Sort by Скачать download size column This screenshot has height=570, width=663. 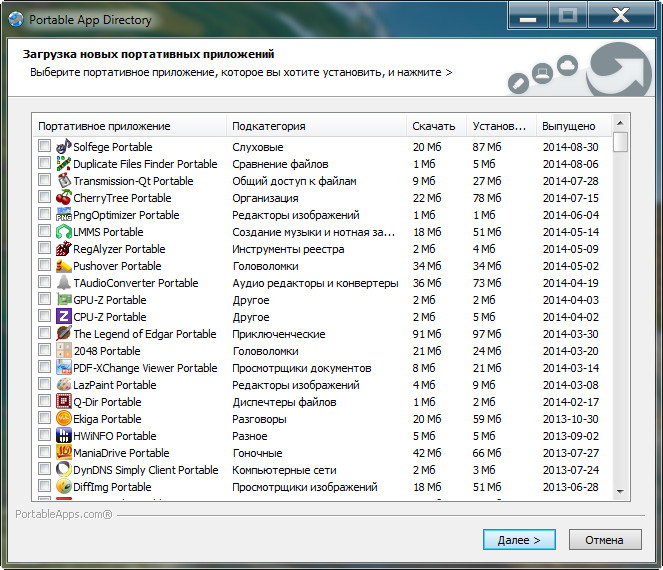click(x=435, y=126)
